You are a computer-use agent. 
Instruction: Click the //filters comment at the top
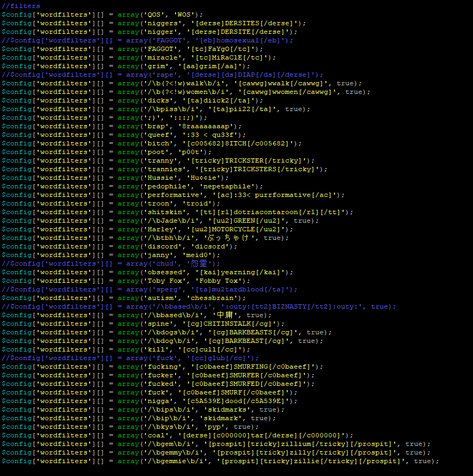coord(20,6)
